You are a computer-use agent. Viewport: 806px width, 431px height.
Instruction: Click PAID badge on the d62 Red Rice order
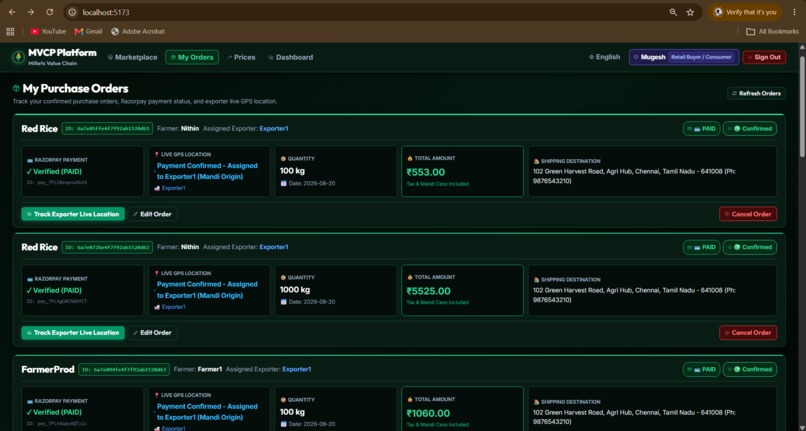(x=701, y=247)
